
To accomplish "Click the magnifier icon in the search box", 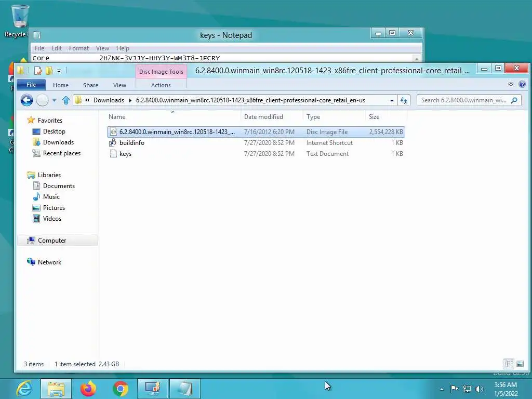I will tap(514, 100).
